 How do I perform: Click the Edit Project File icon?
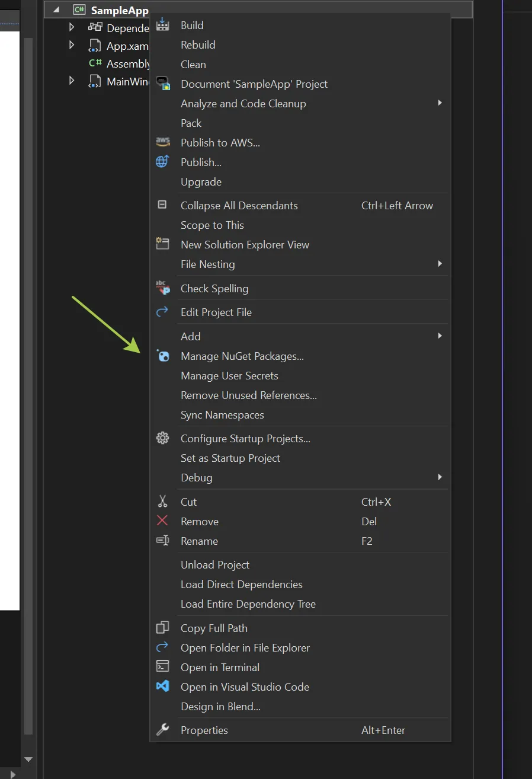pos(162,311)
